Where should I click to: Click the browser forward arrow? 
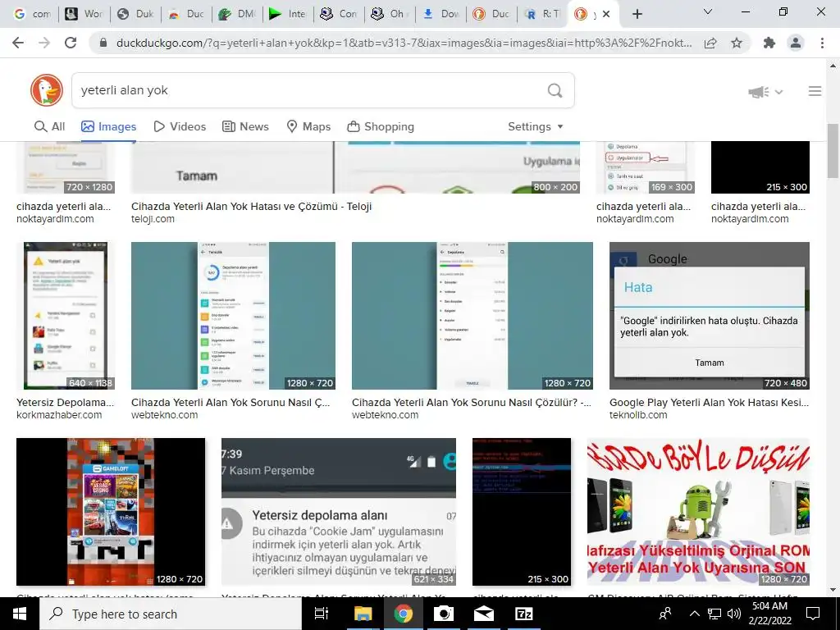point(44,43)
